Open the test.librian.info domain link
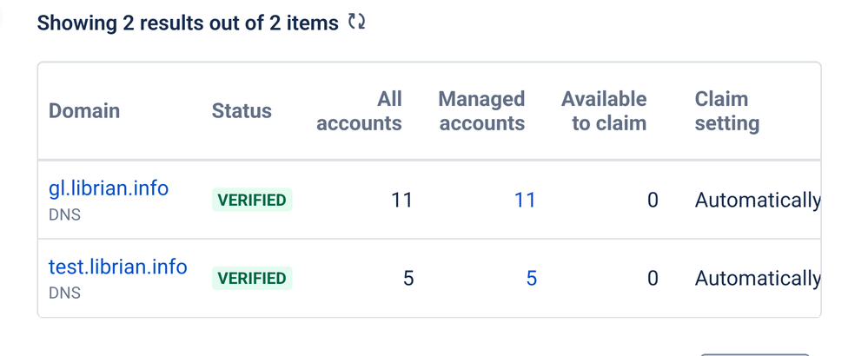This screenshot has height=356, width=868. tap(118, 267)
